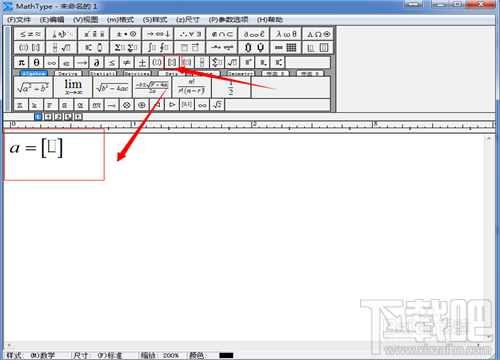Screen dimensions: 500x360
Task: Insert the partial derivative symbol
Action: pyautogui.click(x=97, y=62)
